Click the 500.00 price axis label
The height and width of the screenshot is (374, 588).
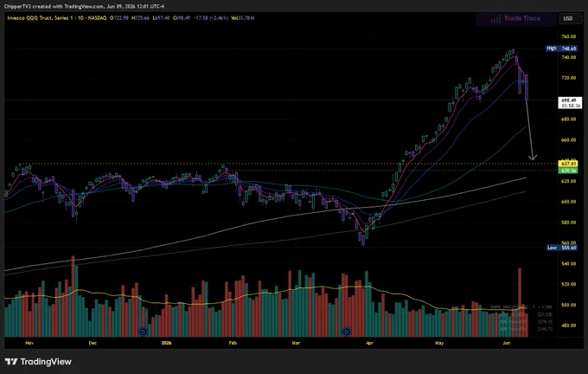568,305
